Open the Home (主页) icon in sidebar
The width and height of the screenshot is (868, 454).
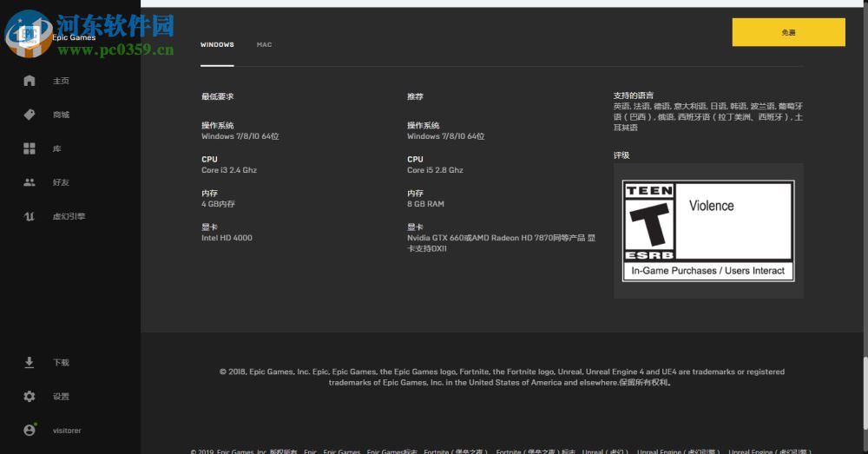pos(30,80)
